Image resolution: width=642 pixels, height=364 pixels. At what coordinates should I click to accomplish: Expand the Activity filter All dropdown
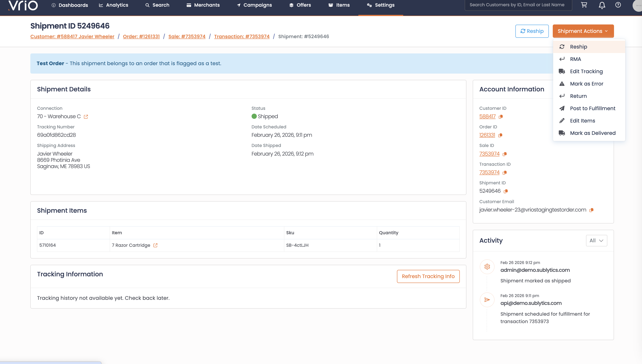click(597, 241)
